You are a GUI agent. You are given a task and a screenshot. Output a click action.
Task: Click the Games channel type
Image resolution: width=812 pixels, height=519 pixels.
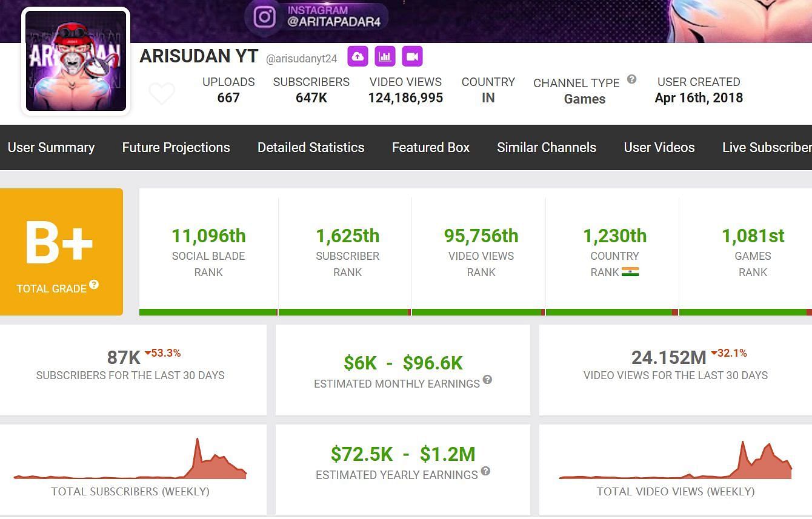(585, 99)
